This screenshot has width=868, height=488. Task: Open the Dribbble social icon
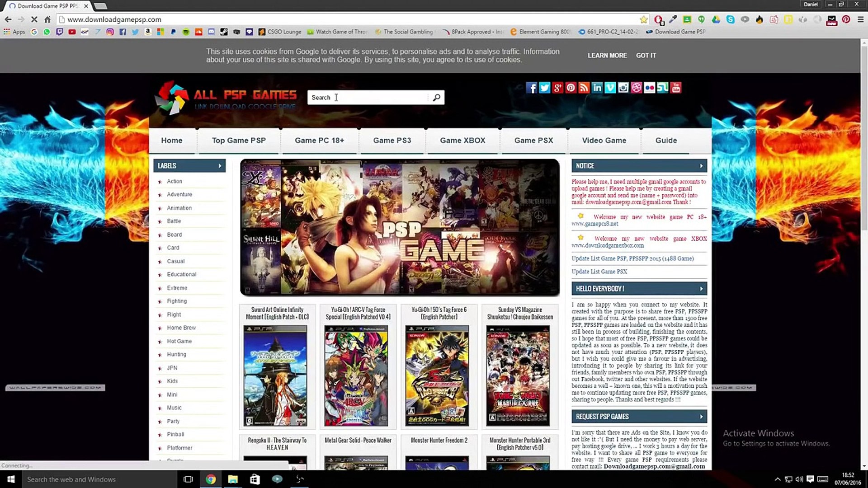(636, 88)
